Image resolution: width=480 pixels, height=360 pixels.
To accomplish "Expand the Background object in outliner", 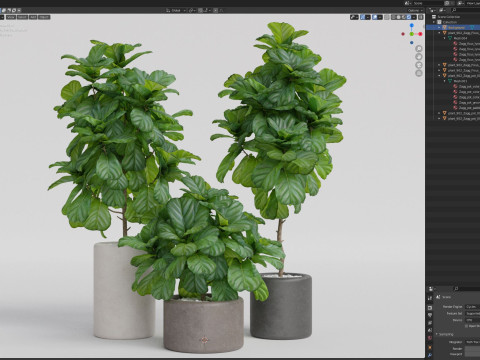I will coord(439,27).
